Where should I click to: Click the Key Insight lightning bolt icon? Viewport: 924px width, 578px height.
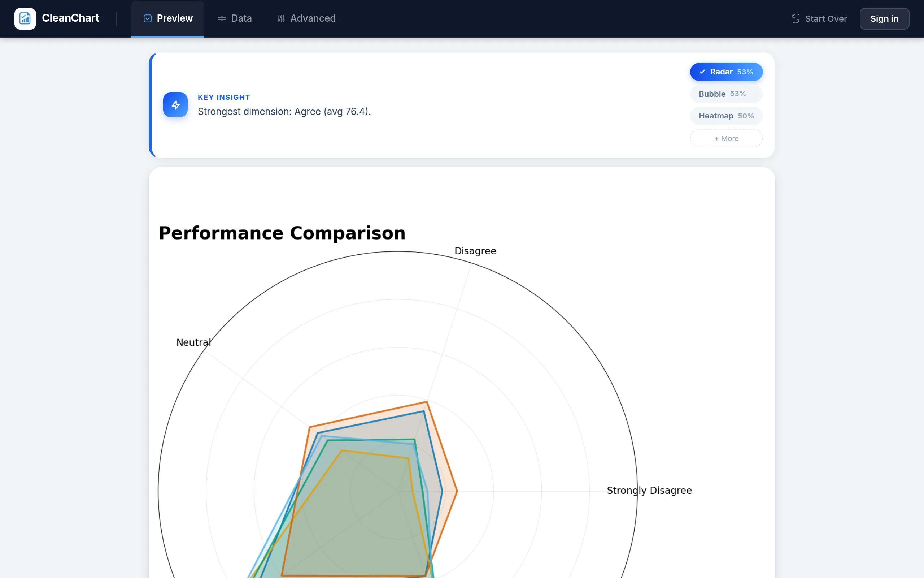175,105
